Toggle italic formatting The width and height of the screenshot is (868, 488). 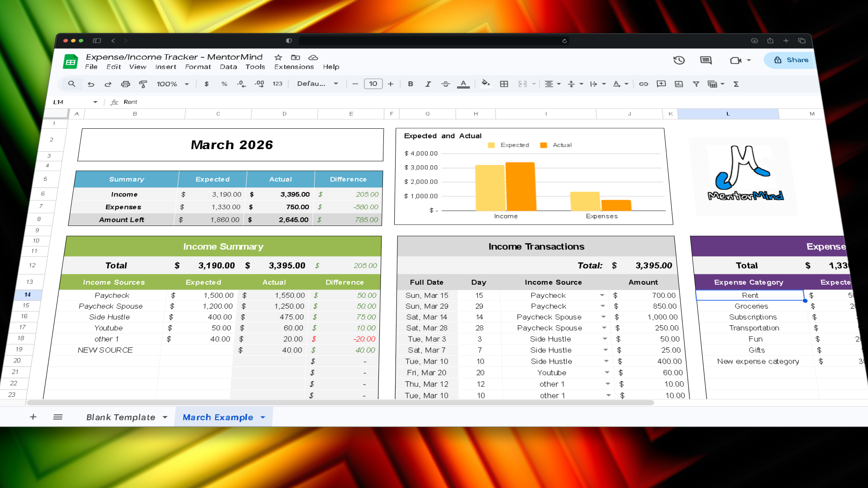(428, 84)
